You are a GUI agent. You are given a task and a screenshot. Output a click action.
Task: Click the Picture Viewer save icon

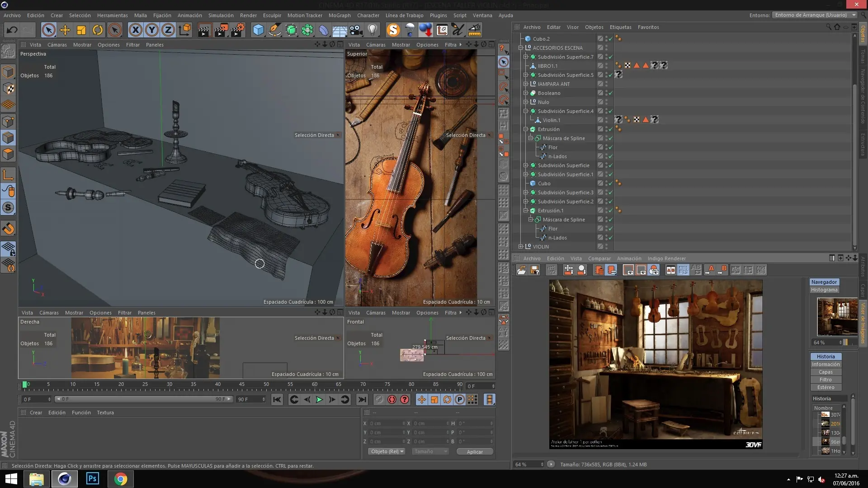(535, 270)
